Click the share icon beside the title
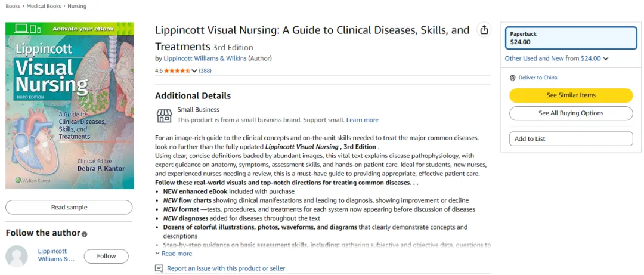This screenshot has width=644, height=275. (484, 30)
